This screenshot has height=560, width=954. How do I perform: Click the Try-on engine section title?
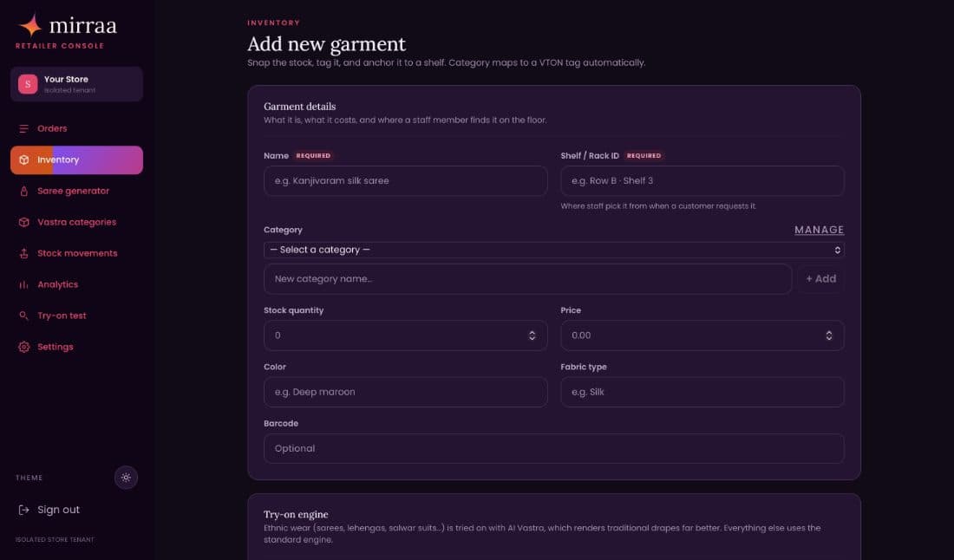(296, 514)
